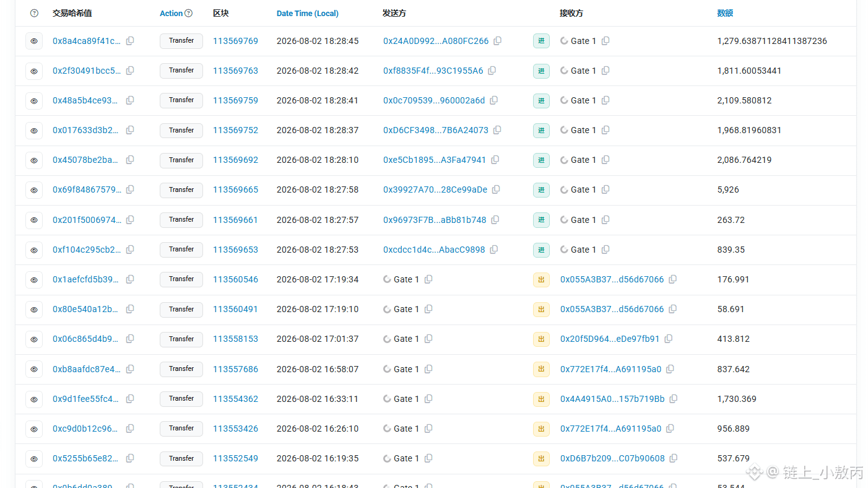The image size is (868, 488).
Task: Preview transaction 0xf104c295cb2 with eye button
Action: [34, 250]
